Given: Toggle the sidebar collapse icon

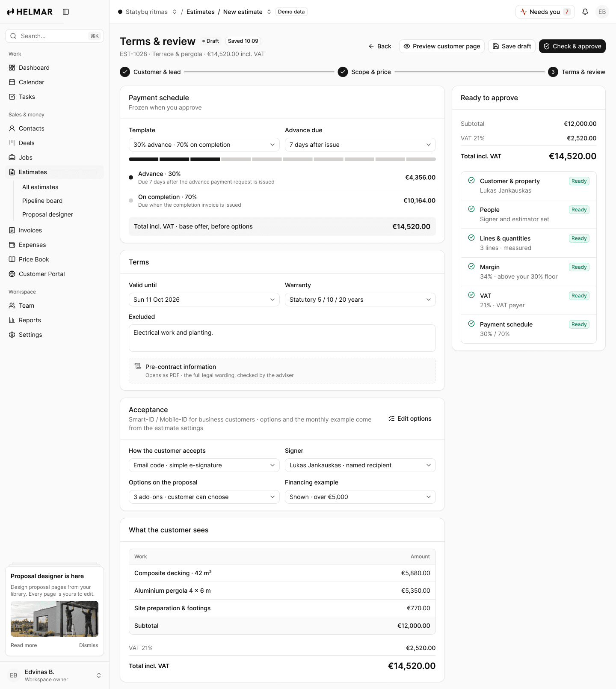Looking at the screenshot, I should (66, 12).
